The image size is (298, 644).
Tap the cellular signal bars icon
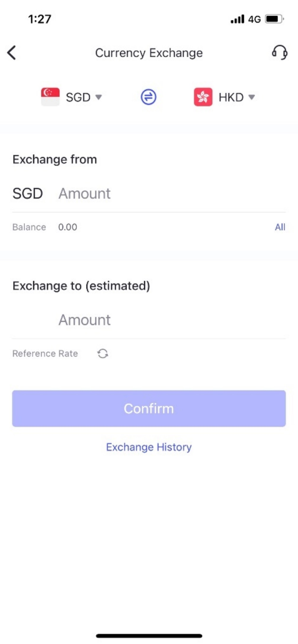click(x=237, y=19)
